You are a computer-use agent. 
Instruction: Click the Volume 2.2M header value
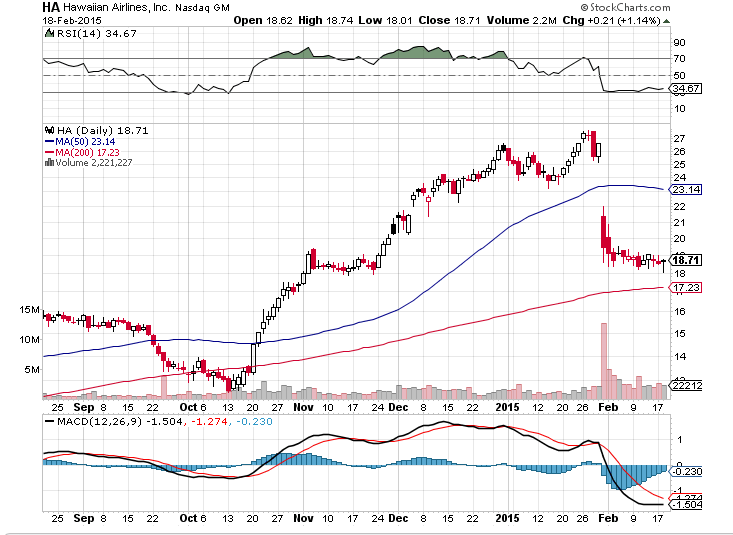[x=522, y=21]
